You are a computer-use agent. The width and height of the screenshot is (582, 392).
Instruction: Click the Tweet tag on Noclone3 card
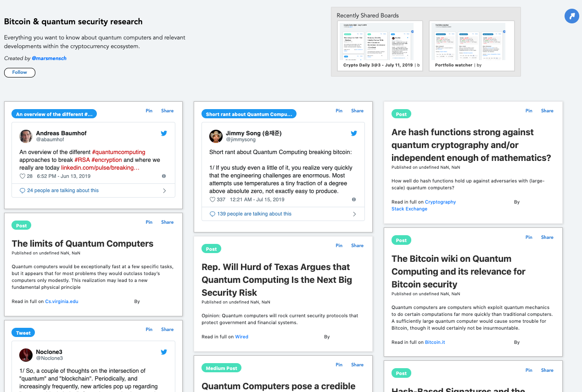(x=23, y=333)
